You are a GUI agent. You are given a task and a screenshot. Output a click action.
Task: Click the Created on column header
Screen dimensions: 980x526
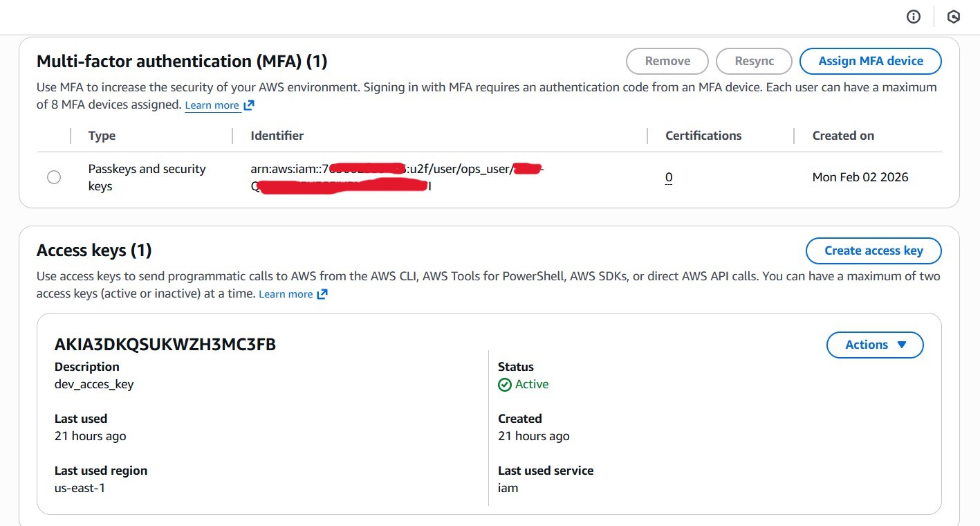[843, 136]
